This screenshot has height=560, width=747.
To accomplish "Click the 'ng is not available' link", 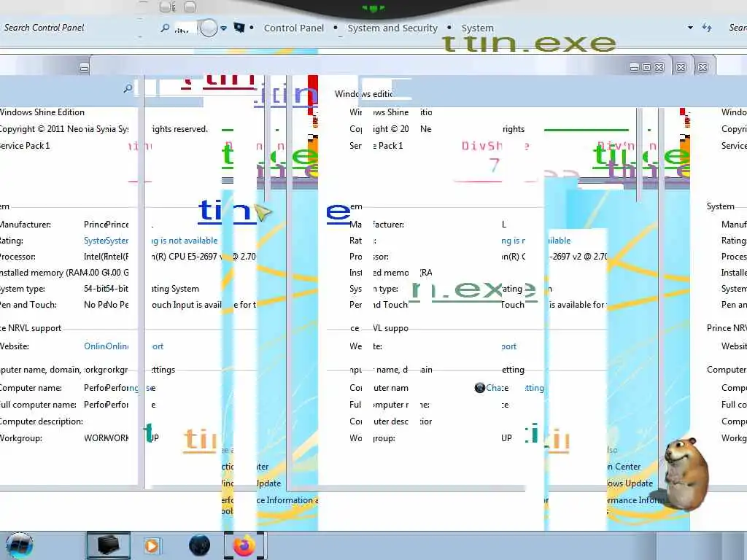I will click(184, 241).
